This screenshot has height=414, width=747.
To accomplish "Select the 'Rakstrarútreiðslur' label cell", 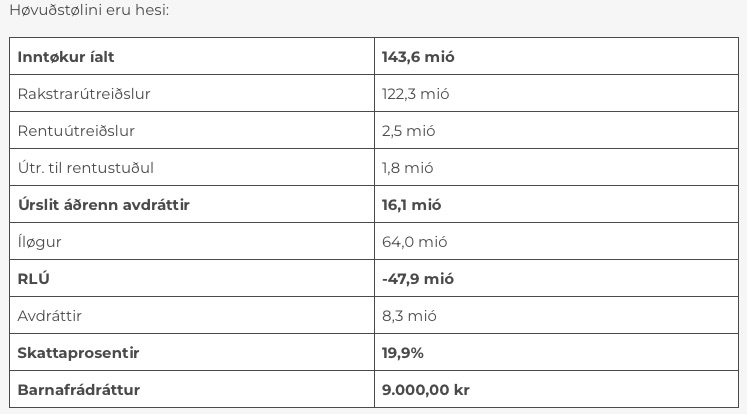I will tap(192, 93).
